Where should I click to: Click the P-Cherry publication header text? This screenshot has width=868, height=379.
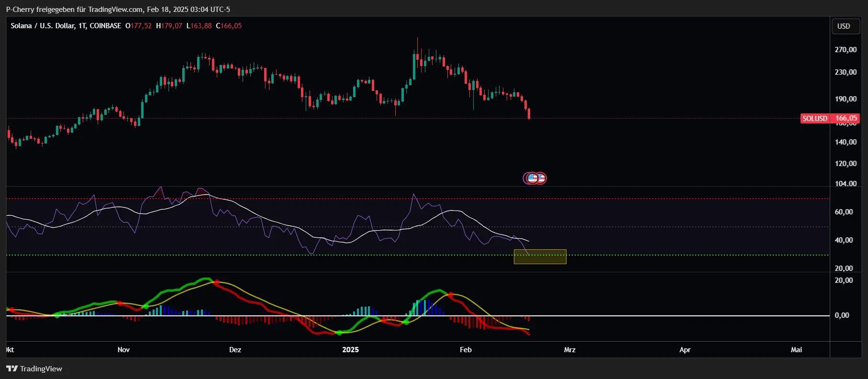pyautogui.click(x=118, y=10)
